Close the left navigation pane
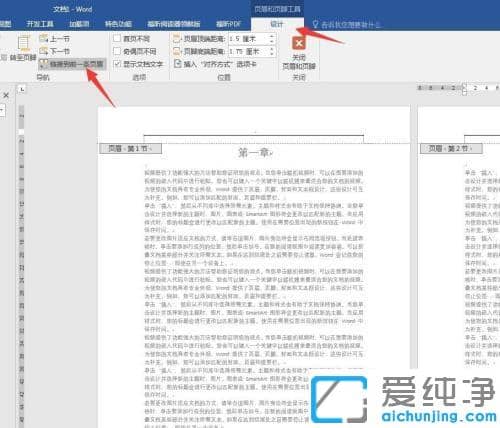 pos(6,95)
